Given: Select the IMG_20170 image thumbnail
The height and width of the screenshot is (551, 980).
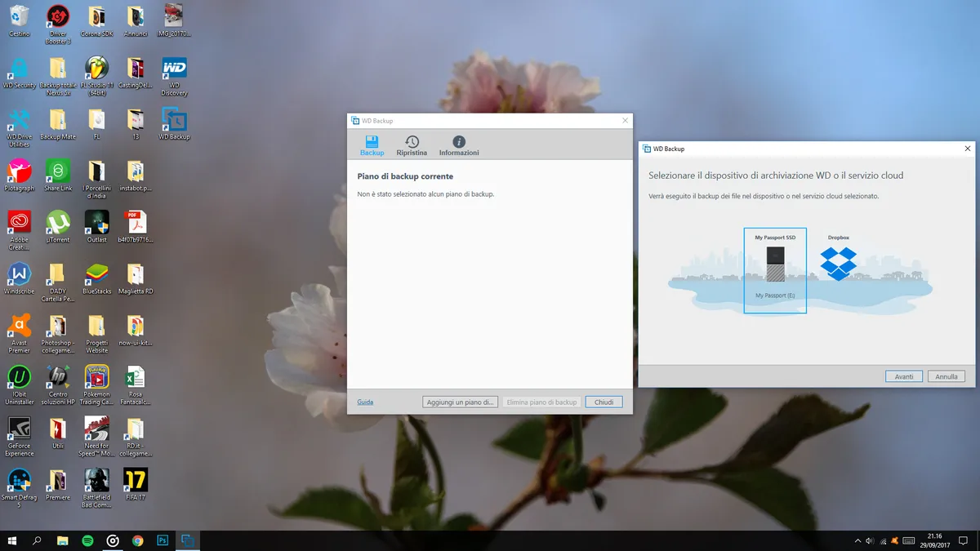Looking at the screenshot, I should click(174, 21).
